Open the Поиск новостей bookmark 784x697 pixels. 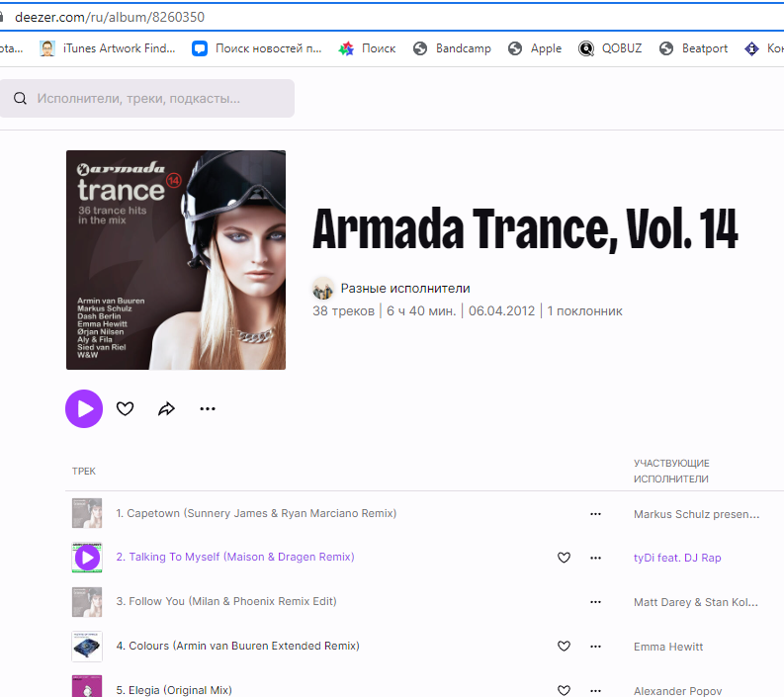[257, 48]
